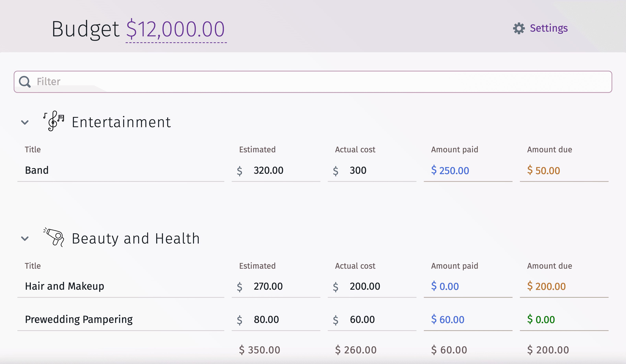Collapse the Beauty and Health category expander
Screen dimensions: 626x364
pyautogui.click(x=25, y=238)
